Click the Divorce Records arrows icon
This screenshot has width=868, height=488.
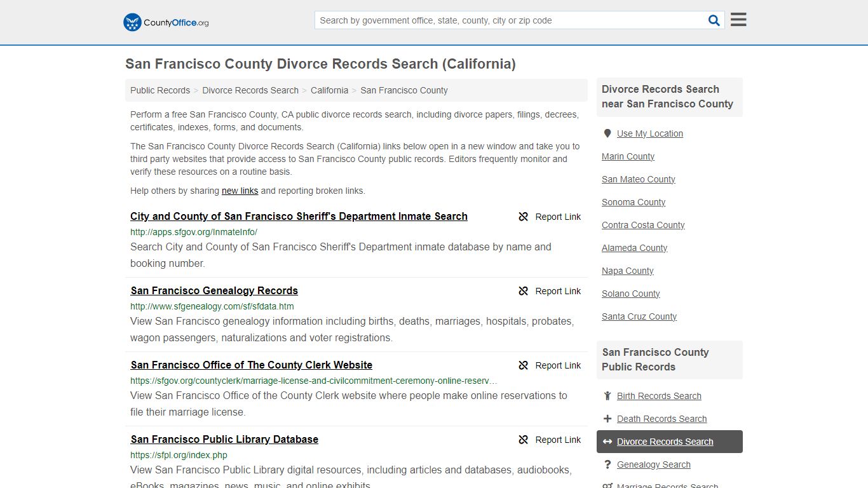[x=607, y=442]
